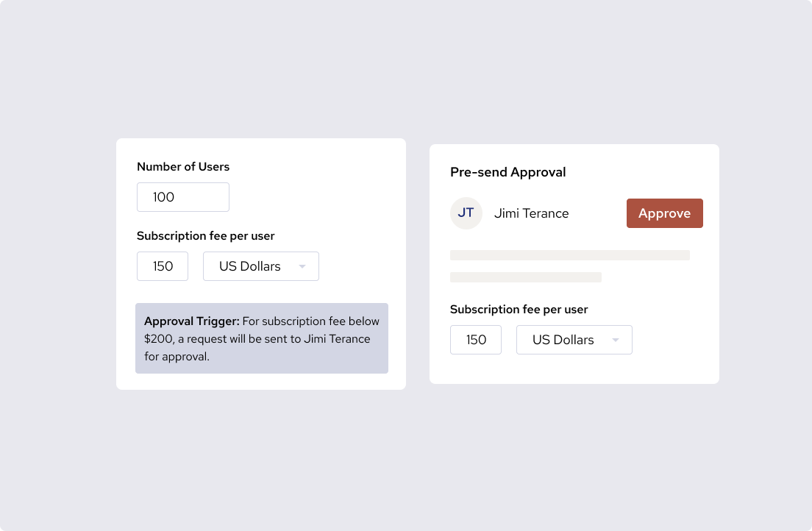Click the fee input in the approval panel
Viewport: 812px width, 531px height.
475,340
